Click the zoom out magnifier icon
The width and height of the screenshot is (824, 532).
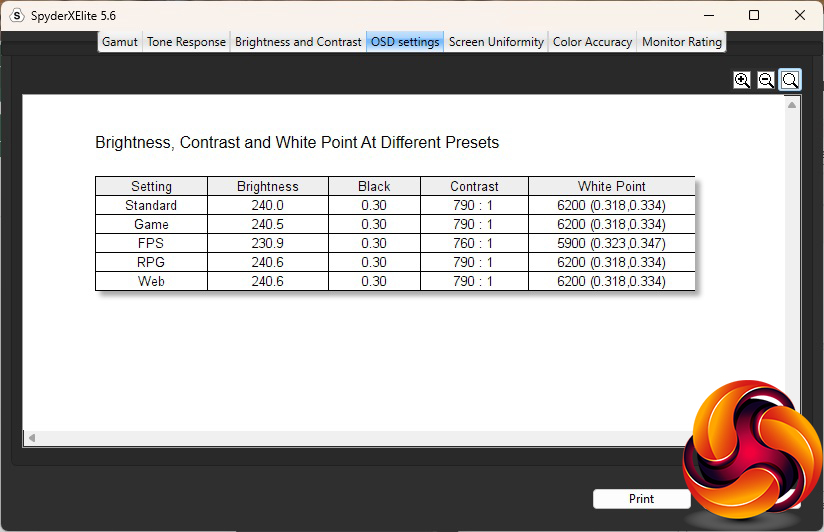(766, 80)
